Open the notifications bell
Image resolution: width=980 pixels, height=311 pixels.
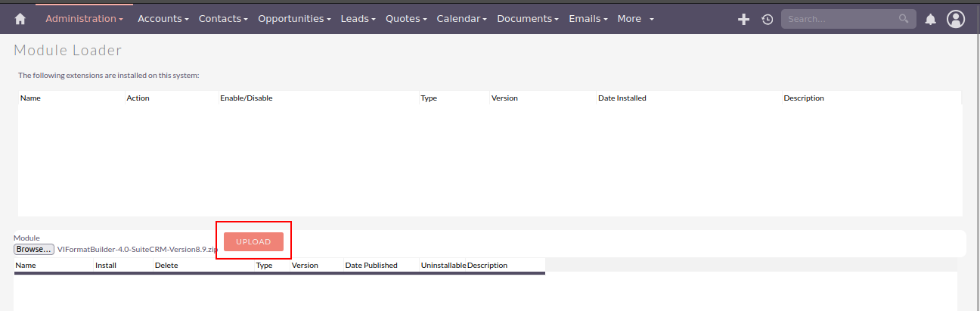click(x=931, y=19)
